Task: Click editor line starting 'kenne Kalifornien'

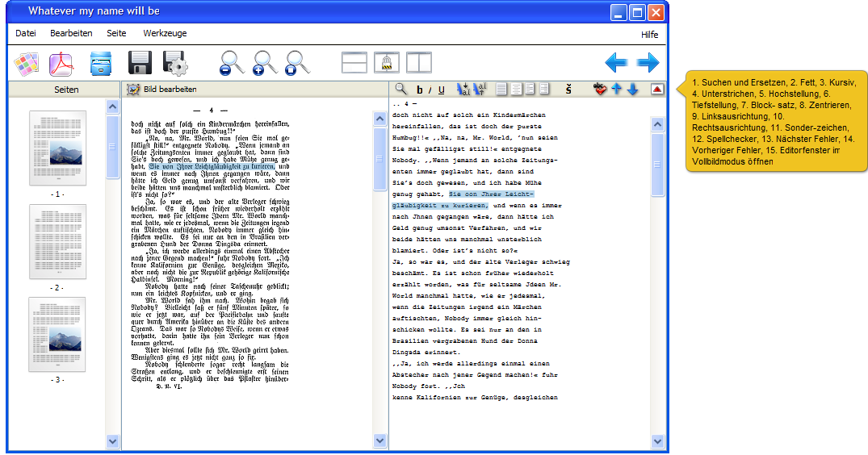Action: (475, 398)
